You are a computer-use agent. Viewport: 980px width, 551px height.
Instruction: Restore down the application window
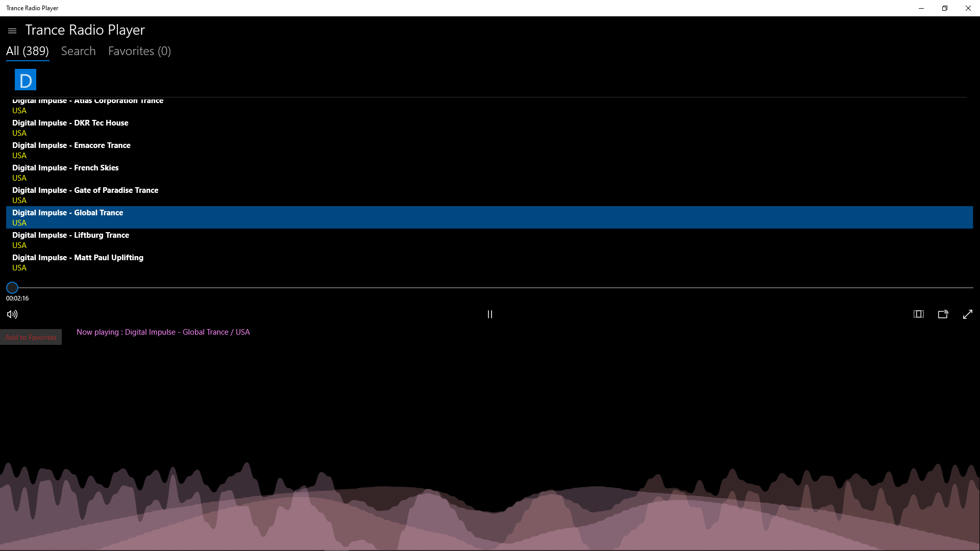pos(944,8)
